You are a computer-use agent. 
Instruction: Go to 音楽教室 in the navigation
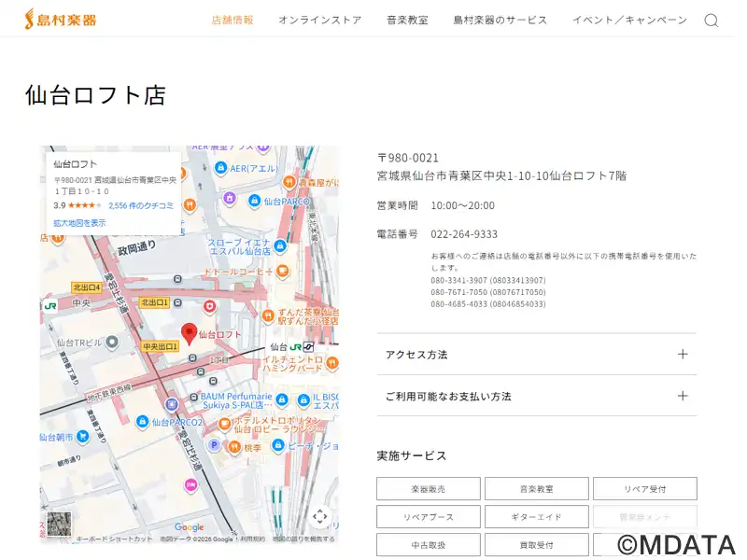click(407, 20)
